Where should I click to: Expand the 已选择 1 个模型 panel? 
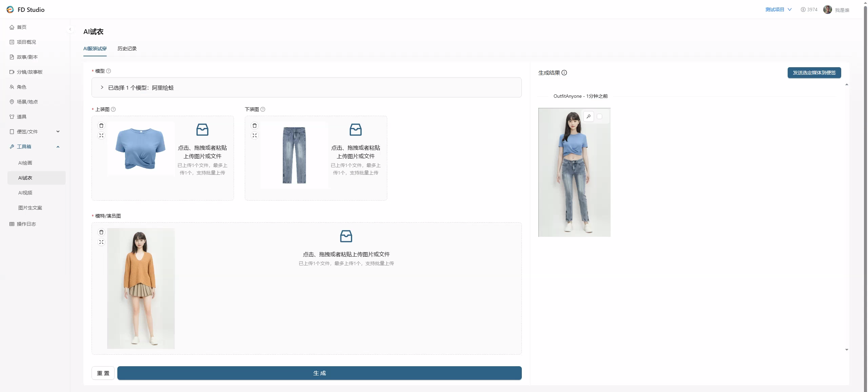[307, 88]
